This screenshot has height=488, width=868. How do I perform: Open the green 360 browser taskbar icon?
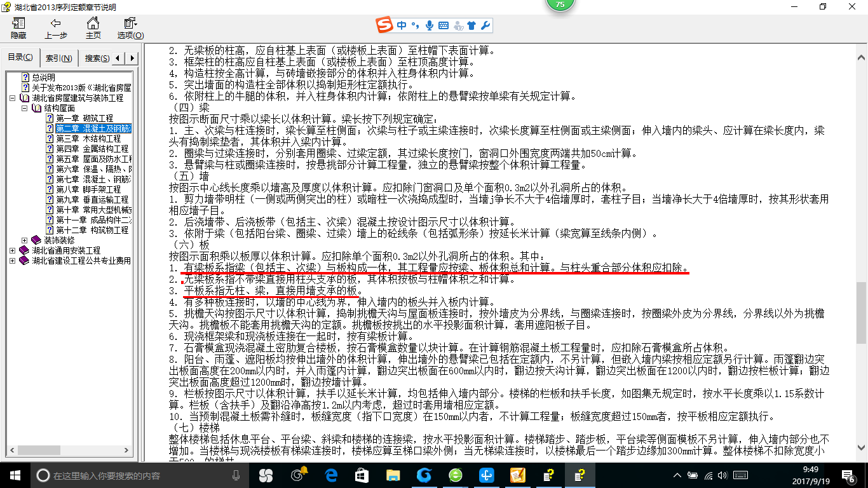point(456,475)
